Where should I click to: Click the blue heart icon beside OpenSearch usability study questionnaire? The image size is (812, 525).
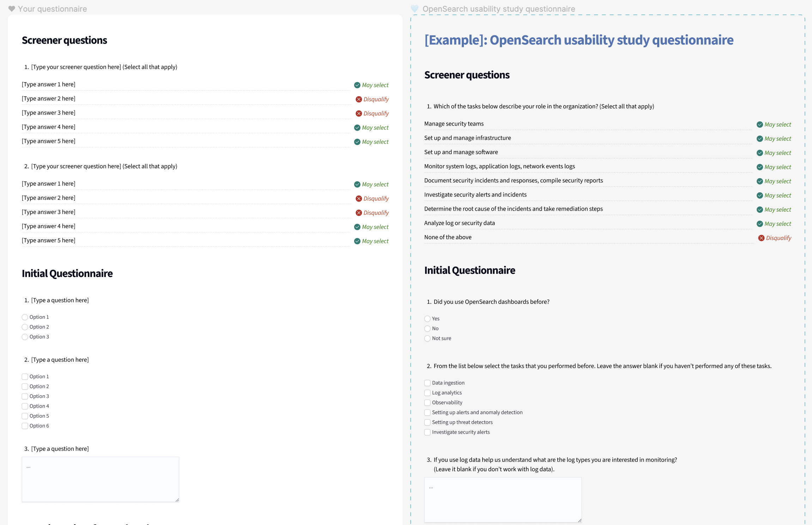(x=415, y=9)
